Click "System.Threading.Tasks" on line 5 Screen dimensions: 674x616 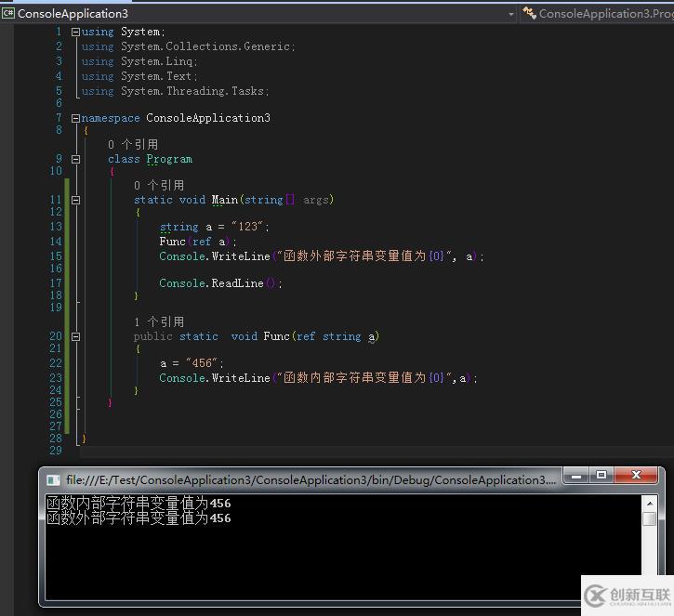192,91
